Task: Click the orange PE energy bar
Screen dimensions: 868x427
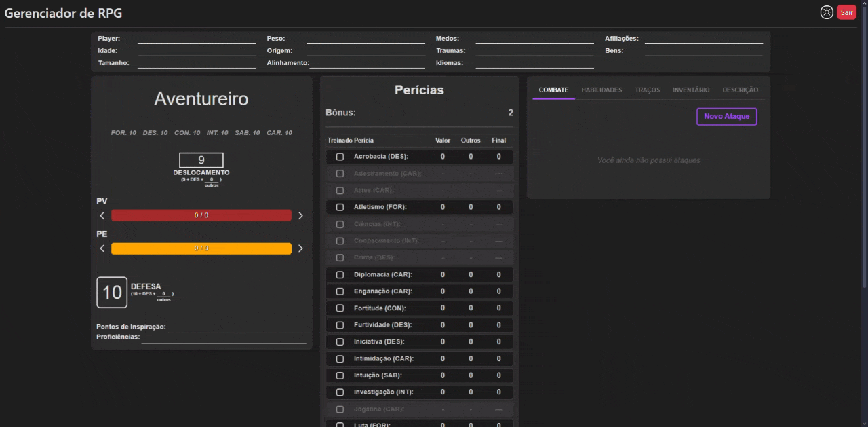Action: coord(201,248)
